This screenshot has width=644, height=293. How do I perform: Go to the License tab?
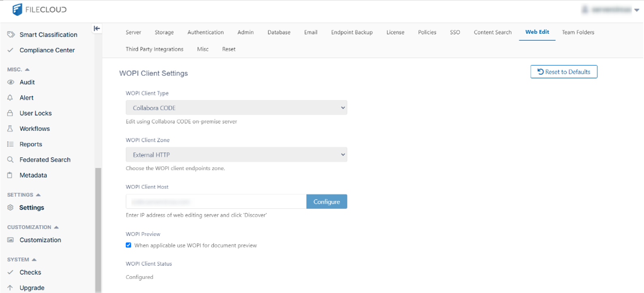(395, 32)
